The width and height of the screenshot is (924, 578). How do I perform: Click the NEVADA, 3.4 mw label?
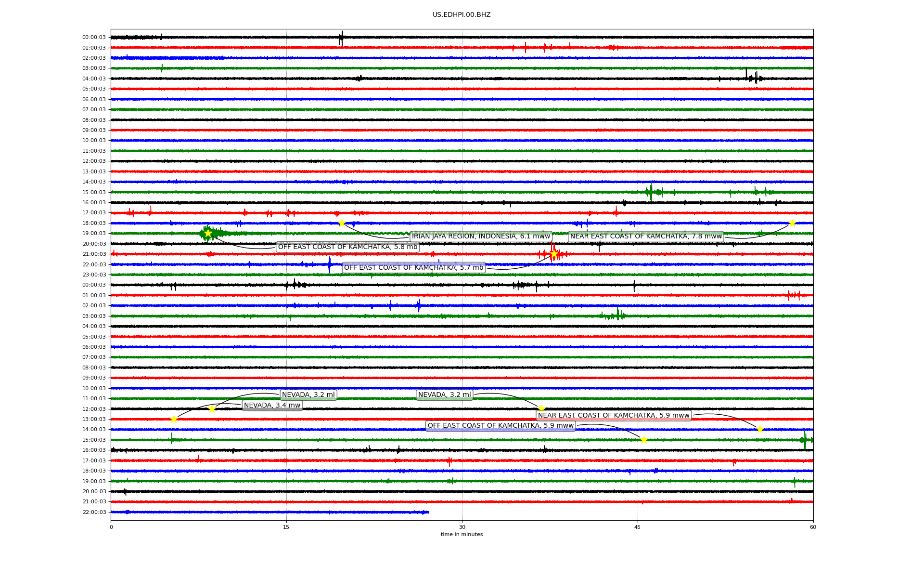tap(272, 405)
